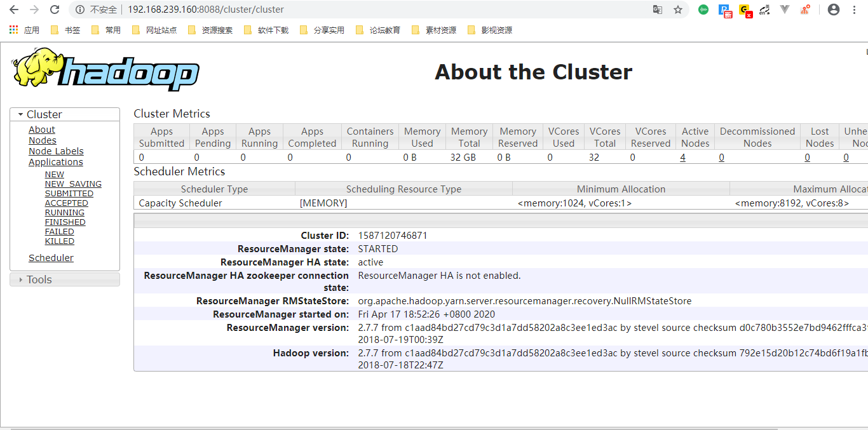Open the 论坛教育 bookmark folder
Image resolution: width=868 pixels, height=430 pixels.
pos(377,30)
